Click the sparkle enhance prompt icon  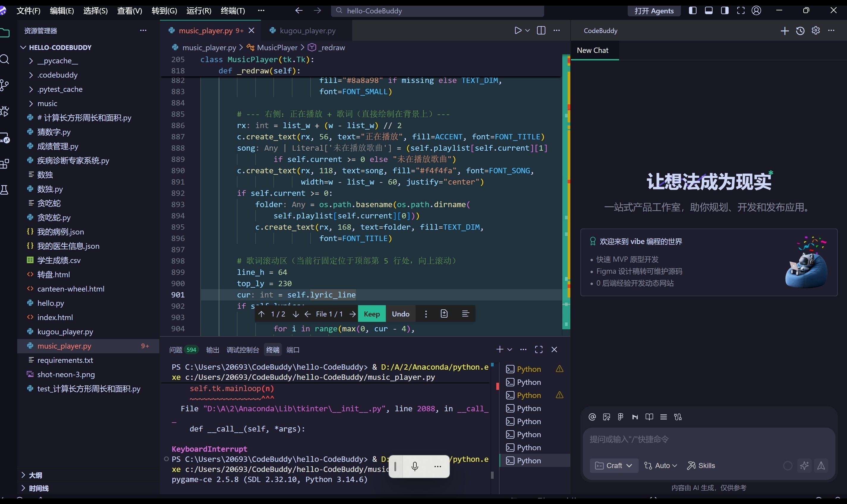pyautogui.click(x=804, y=466)
